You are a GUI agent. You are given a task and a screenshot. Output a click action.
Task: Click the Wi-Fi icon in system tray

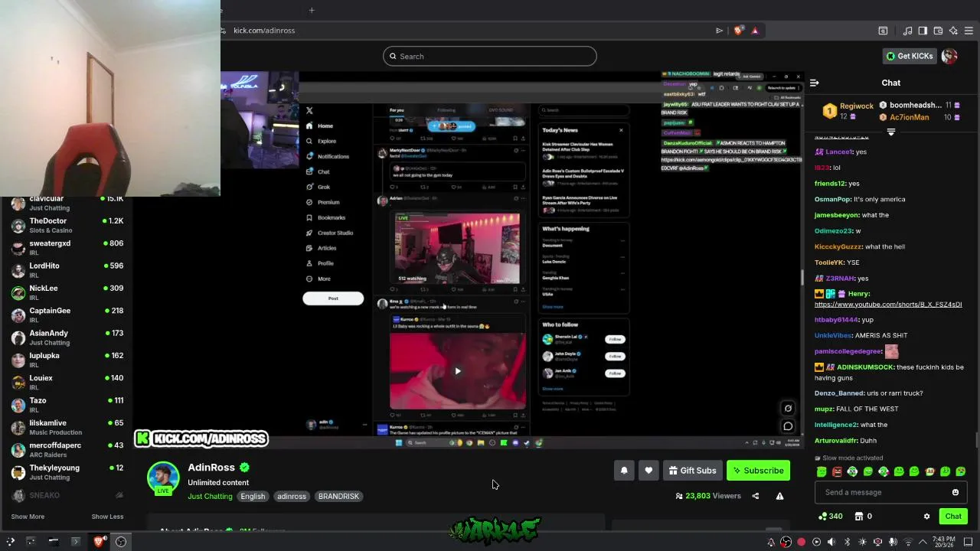908,542
